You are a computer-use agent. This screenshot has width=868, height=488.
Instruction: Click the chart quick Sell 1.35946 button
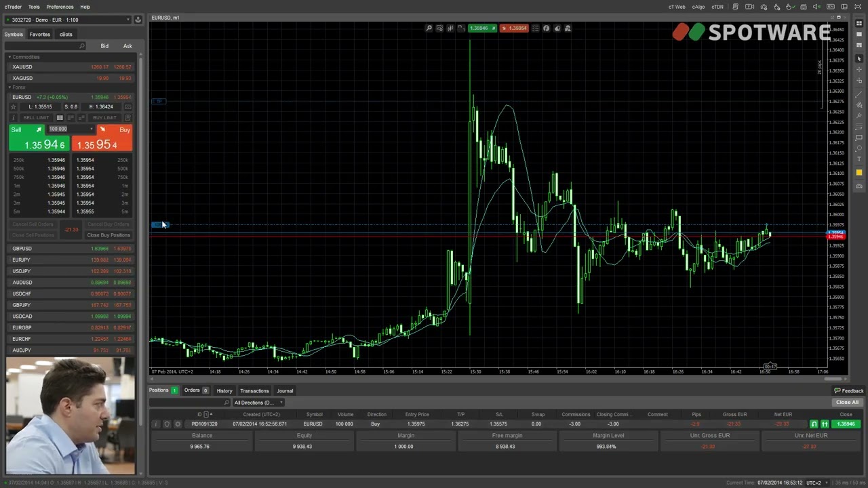483,28
